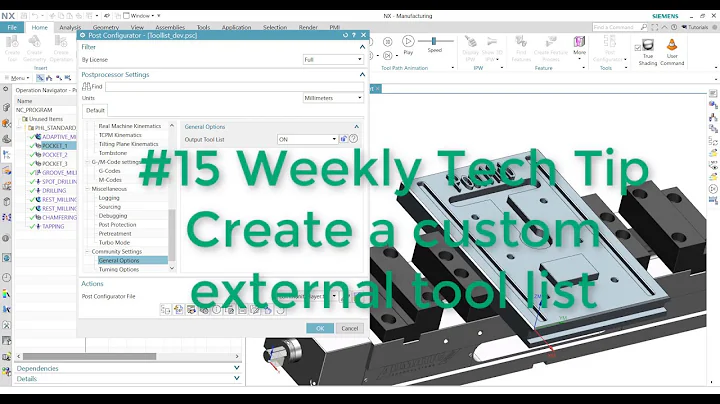Click the Show 3D IPW icon
The width and height of the screenshot is (720, 404).
pos(491,42)
